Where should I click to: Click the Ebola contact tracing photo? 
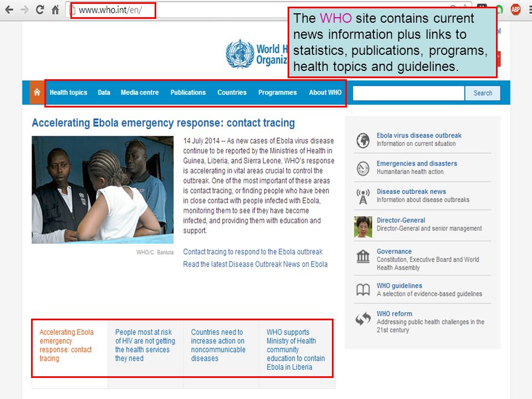coord(103,190)
